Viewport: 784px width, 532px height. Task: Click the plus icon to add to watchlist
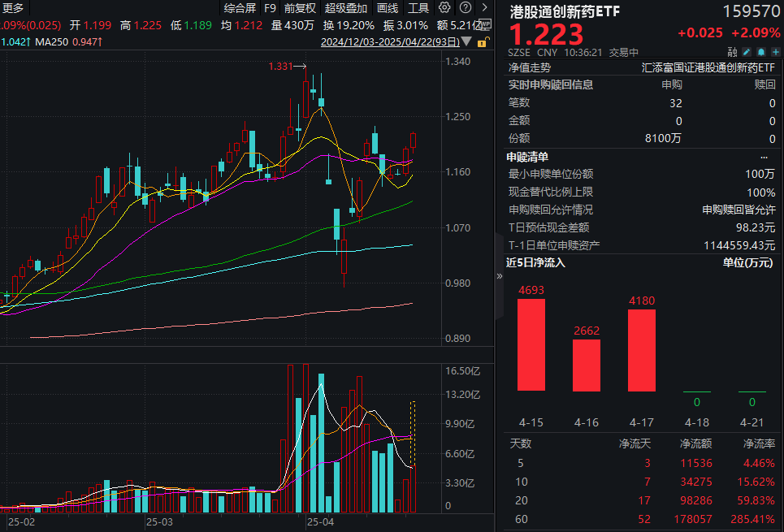(x=775, y=51)
